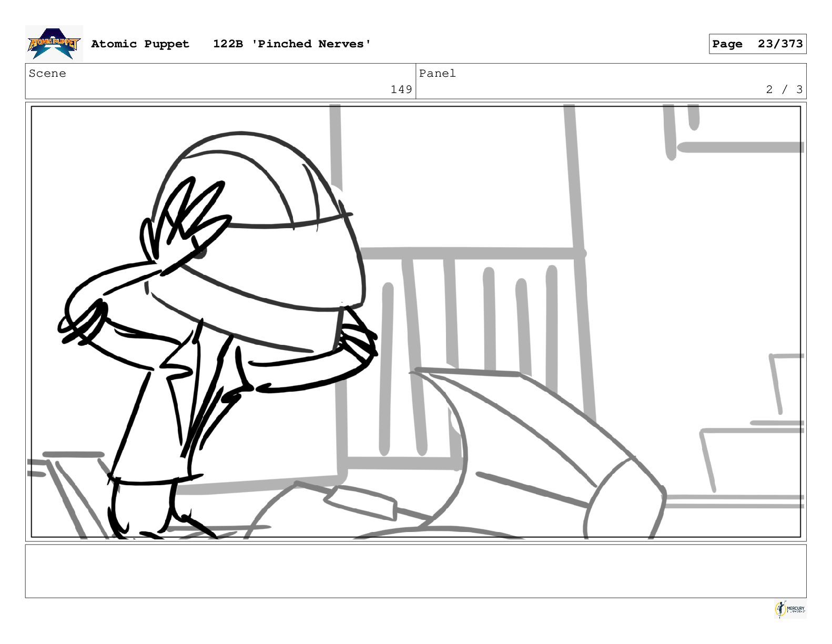Click the title text 'Atomic Puppet'
Screen dimensions: 832x644
140,44
